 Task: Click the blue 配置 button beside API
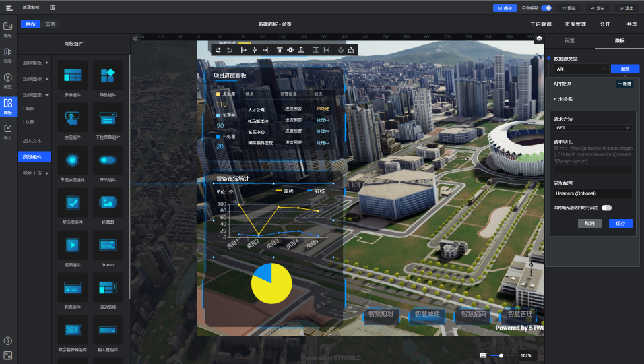(624, 69)
